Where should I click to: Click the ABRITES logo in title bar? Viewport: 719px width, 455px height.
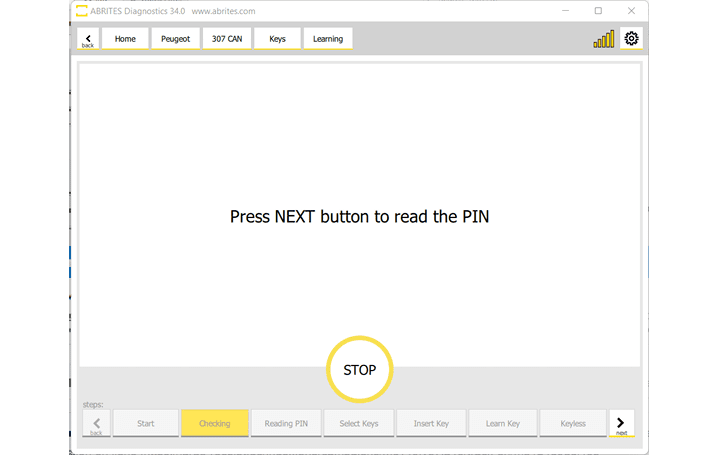click(82, 11)
